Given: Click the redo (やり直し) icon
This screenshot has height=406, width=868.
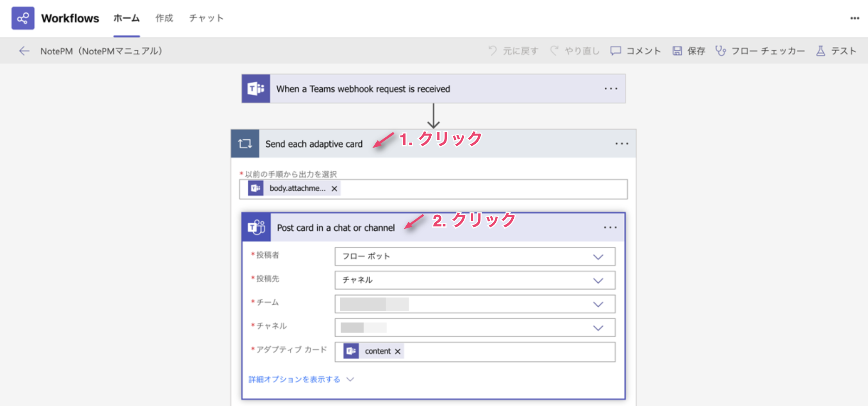Looking at the screenshot, I should (x=554, y=50).
